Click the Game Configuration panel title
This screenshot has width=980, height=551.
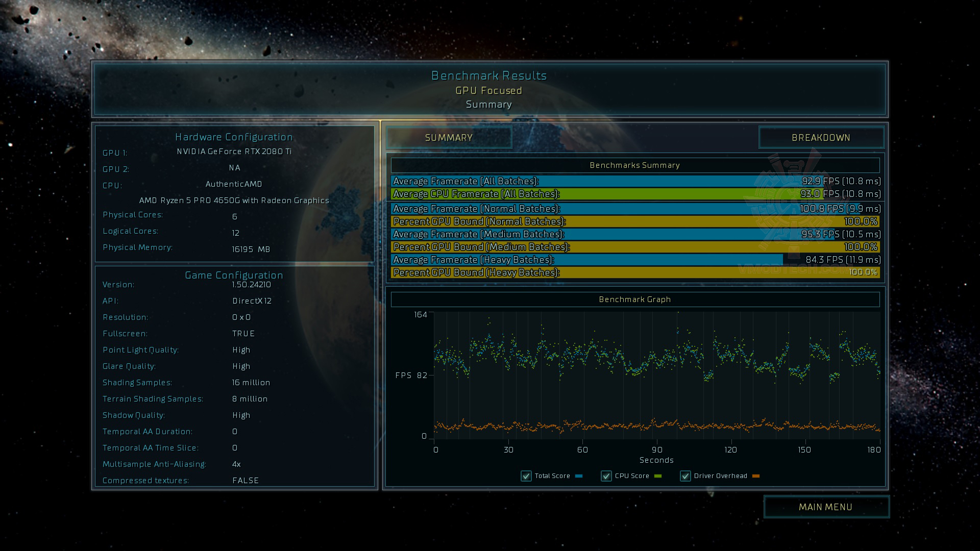coord(234,275)
